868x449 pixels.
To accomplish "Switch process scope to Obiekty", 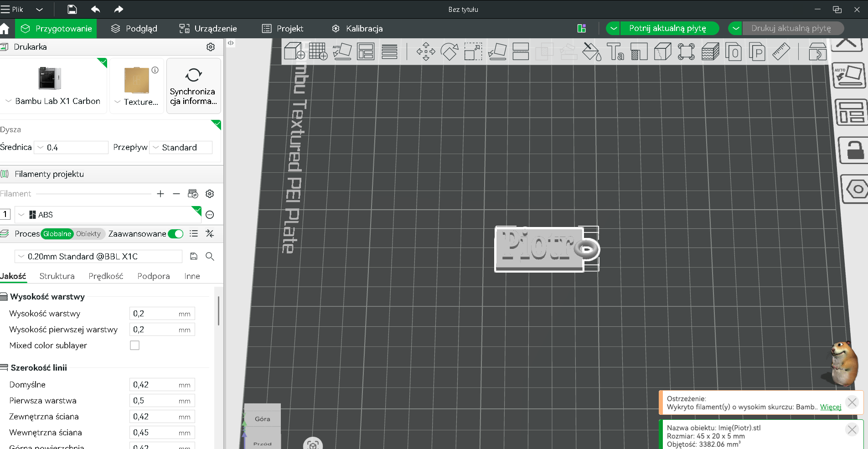I will tap(88, 234).
